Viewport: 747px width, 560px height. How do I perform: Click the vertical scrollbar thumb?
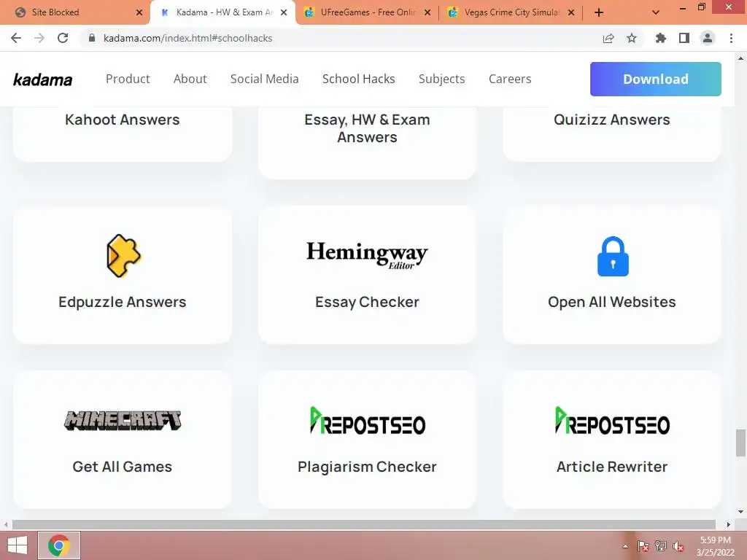click(x=740, y=443)
